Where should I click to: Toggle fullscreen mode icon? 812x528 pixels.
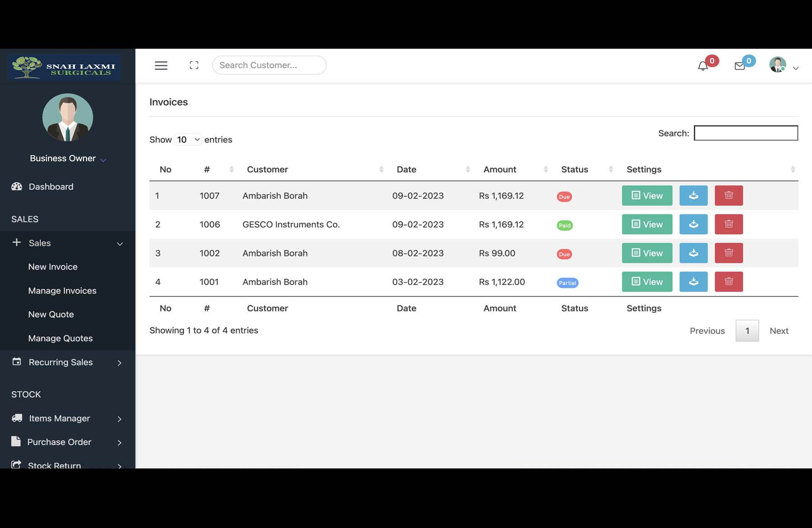point(194,65)
